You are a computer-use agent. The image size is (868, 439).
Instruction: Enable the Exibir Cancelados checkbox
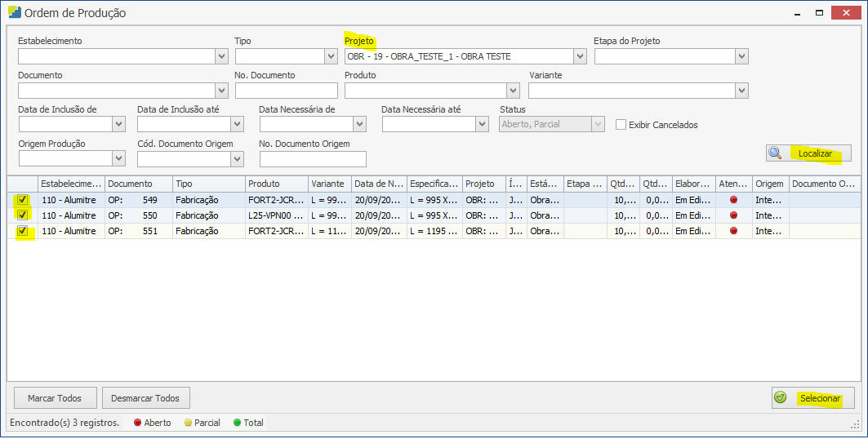[x=621, y=125]
